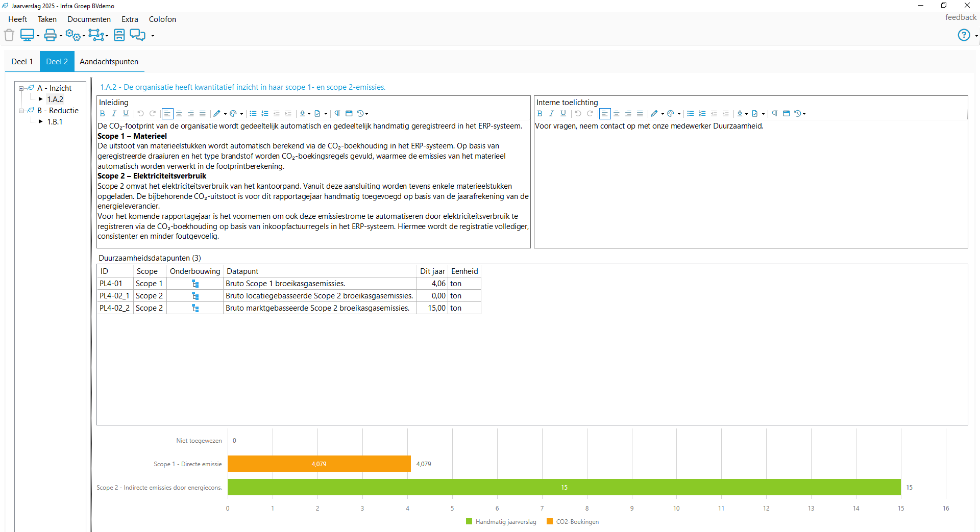Click the monitor/display icon in the main toolbar
Viewport: 980px width, 532px height.
tap(27, 35)
